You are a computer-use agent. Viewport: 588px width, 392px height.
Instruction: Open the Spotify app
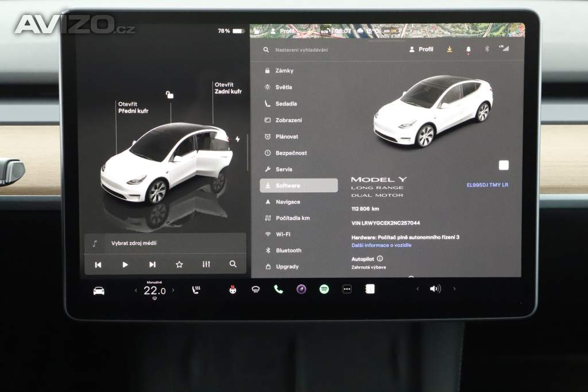[324, 289]
